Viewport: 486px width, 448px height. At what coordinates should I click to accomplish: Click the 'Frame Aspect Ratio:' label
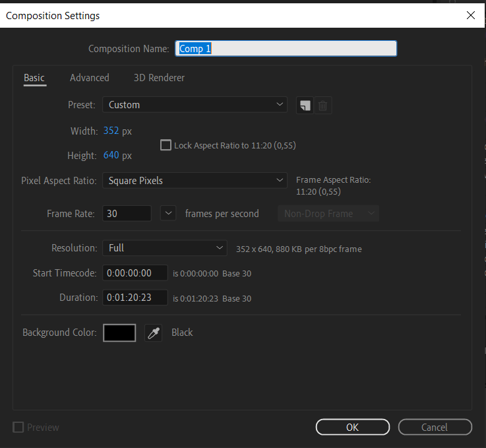tap(334, 180)
